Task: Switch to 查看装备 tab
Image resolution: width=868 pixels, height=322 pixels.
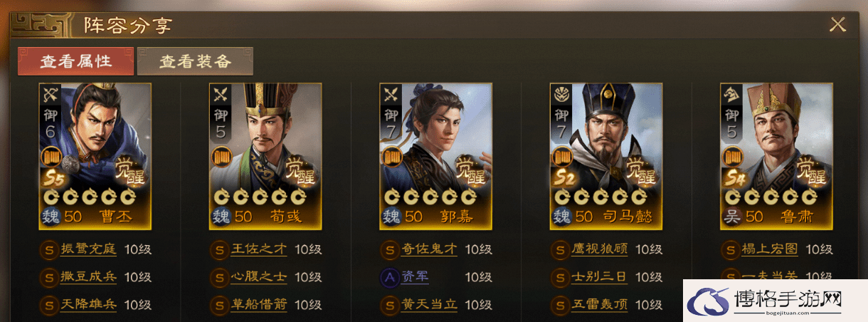Action: pyautogui.click(x=195, y=61)
